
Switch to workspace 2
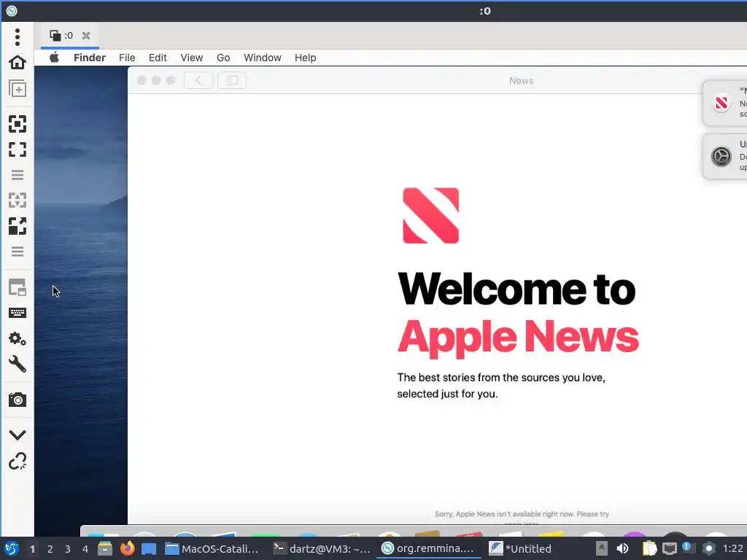(x=50, y=549)
